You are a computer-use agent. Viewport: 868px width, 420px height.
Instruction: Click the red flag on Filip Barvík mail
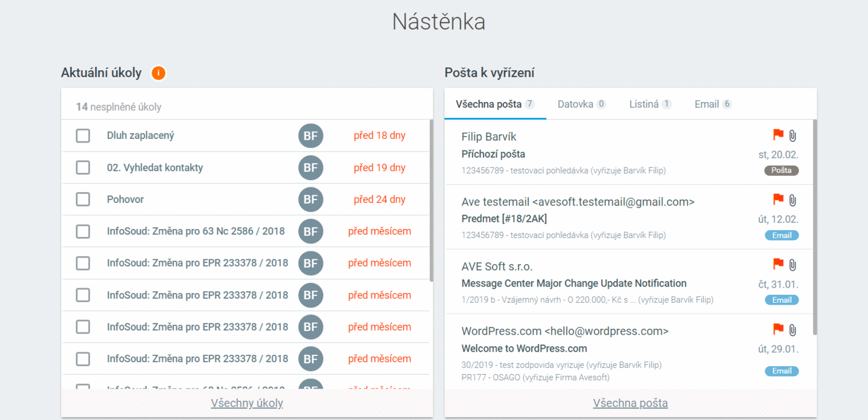pyautogui.click(x=778, y=135)
